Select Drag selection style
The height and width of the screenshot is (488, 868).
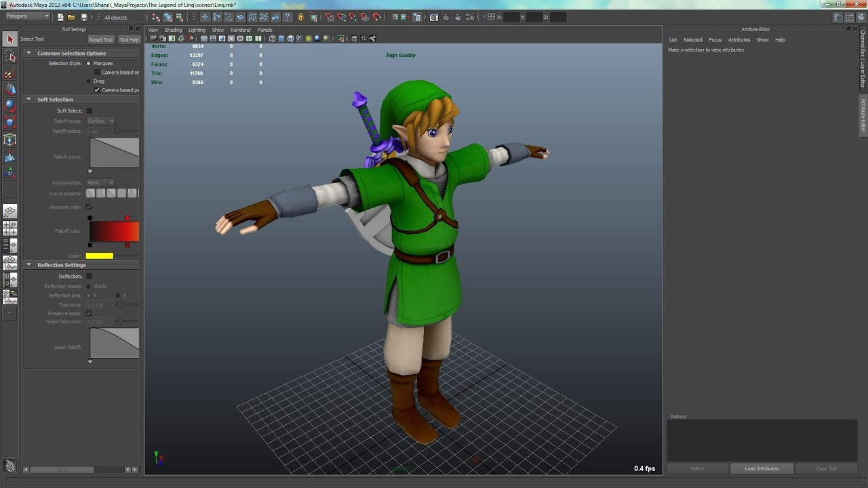pyautogui.click(x=89, y=81)
